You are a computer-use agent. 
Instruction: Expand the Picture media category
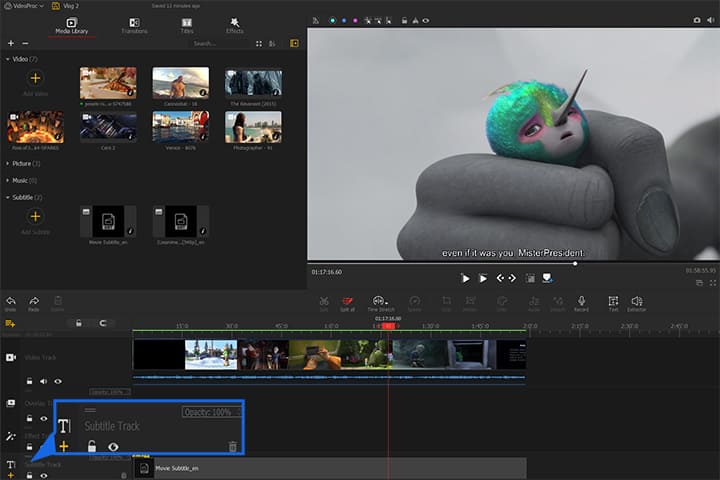tap(22, 162)
